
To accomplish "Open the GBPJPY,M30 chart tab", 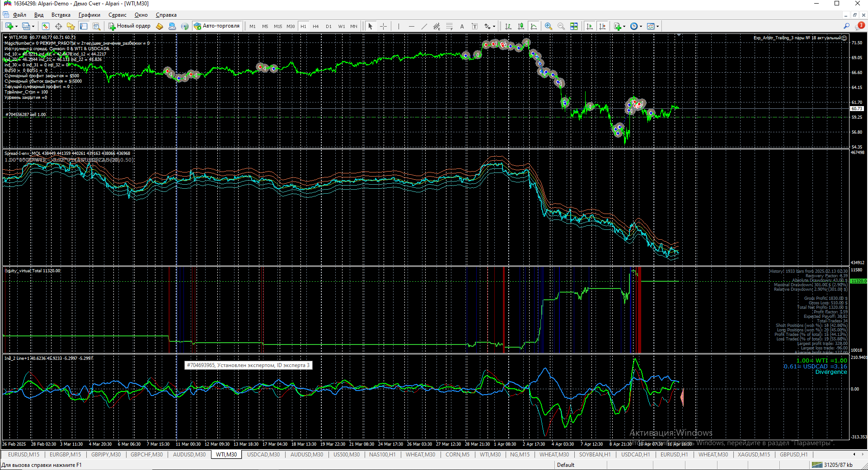I will click(x=106, y=455).
